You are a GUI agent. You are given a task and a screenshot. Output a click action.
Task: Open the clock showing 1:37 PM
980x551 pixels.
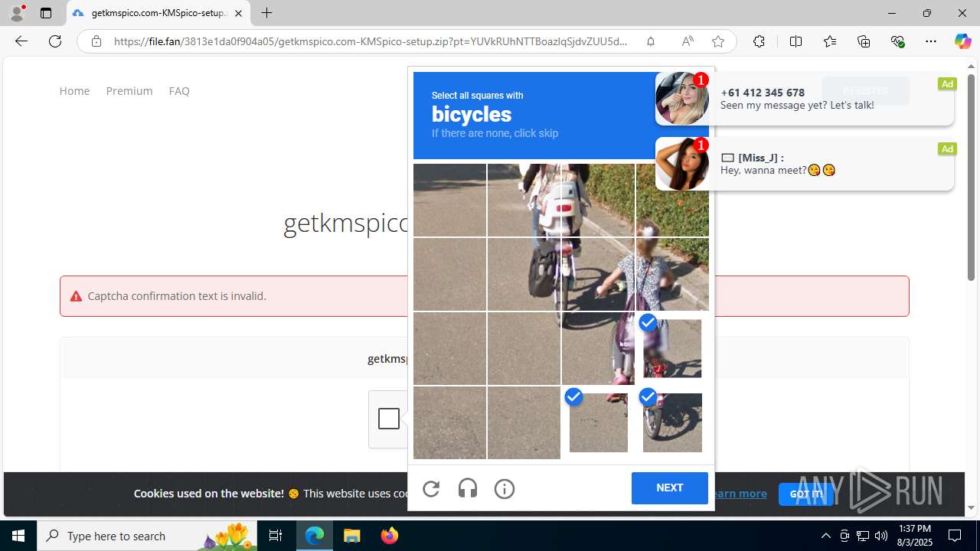[x=914, y=536]
